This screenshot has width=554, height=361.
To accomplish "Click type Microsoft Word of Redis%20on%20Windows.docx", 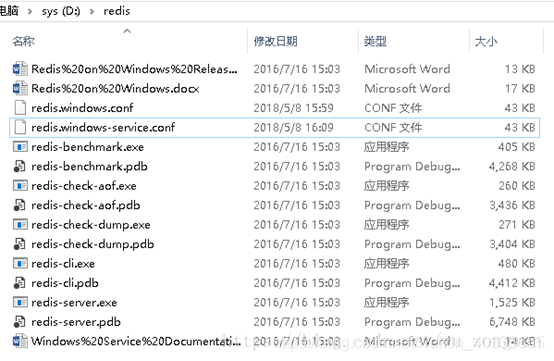I will (407, 88).
